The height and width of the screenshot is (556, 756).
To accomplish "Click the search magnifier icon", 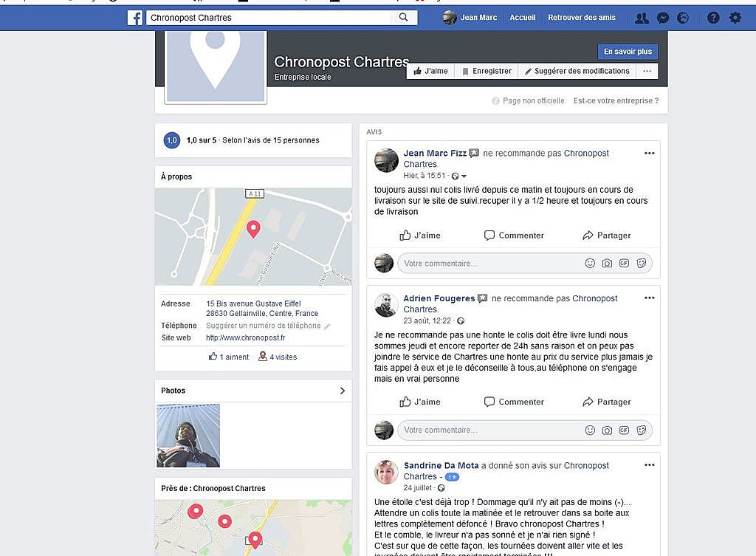I will tap(404, 18).
